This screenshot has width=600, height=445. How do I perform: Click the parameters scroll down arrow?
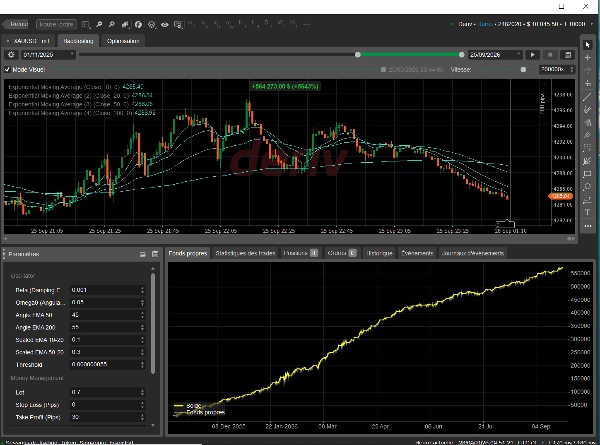pos(153,425)
